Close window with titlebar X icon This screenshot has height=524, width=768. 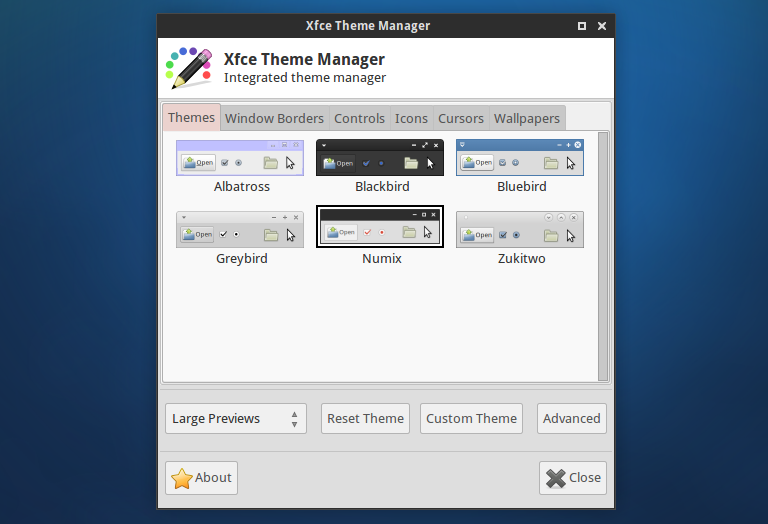pos(602,26)
